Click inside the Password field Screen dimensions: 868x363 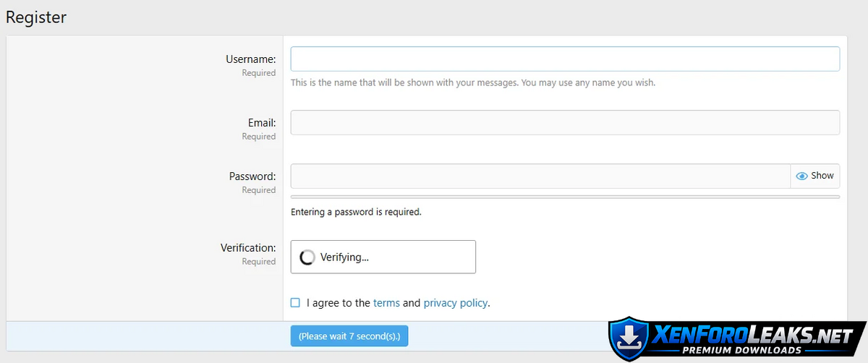point(540,176)
